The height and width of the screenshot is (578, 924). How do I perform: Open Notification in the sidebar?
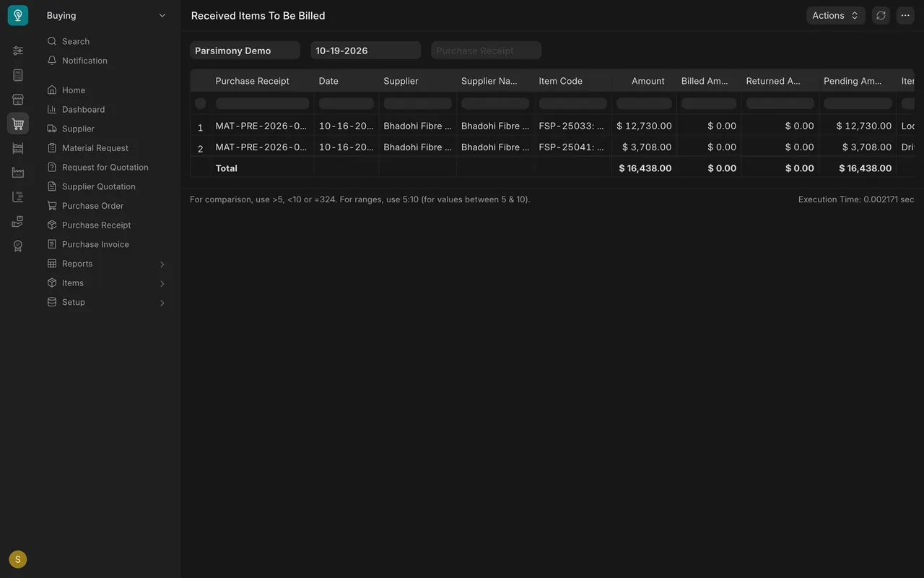point(106,61)
